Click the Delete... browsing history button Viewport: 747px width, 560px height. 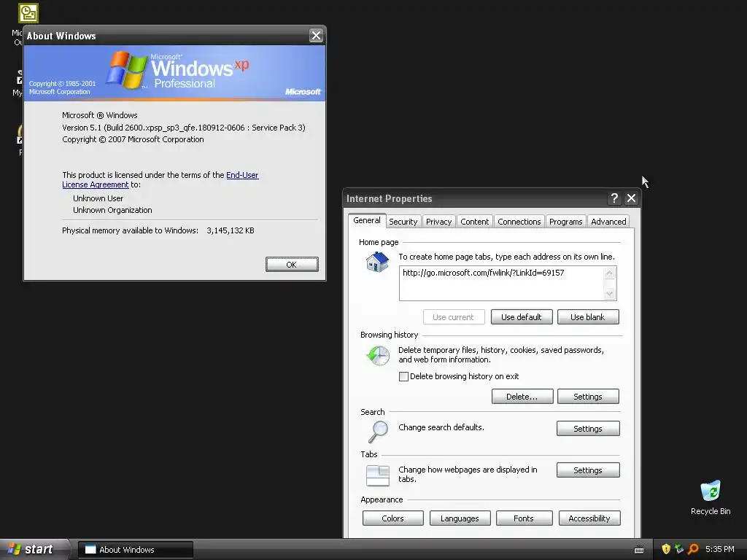point(522,397)
